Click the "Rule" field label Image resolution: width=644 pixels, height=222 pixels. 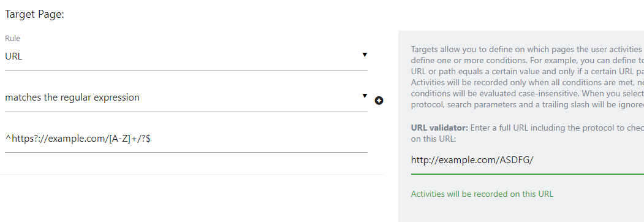tap(12, 38)
